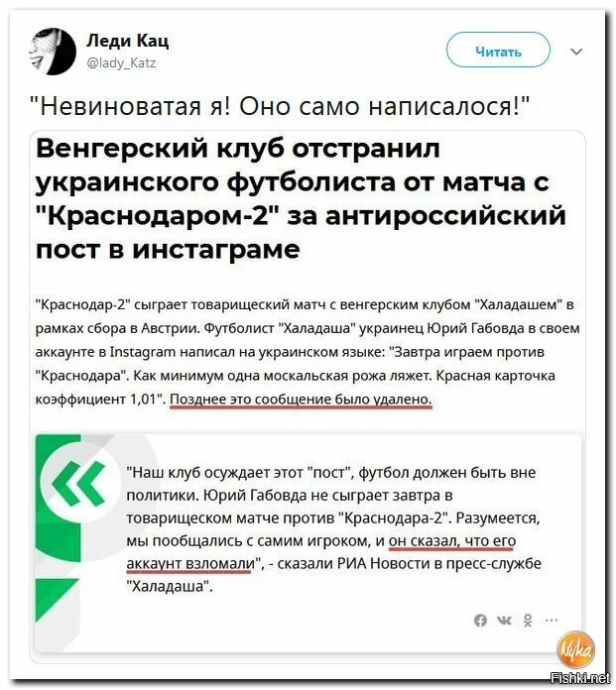Viewport: 616px width, 690px height.
Task: Open more sharing options ellipsis
Action: point(552,620)
